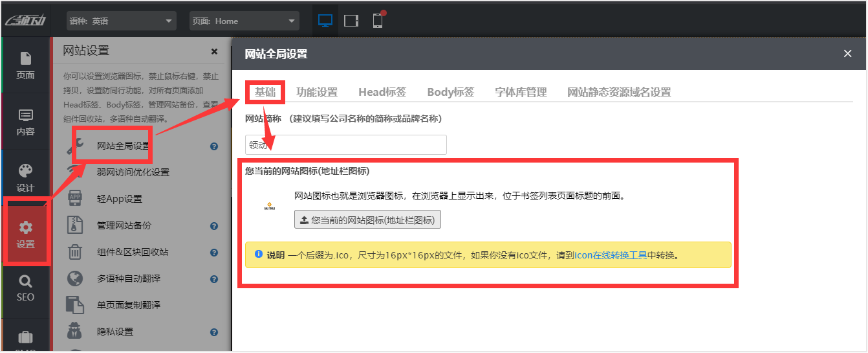Click the 轻App设置 icon

[75, 199]
